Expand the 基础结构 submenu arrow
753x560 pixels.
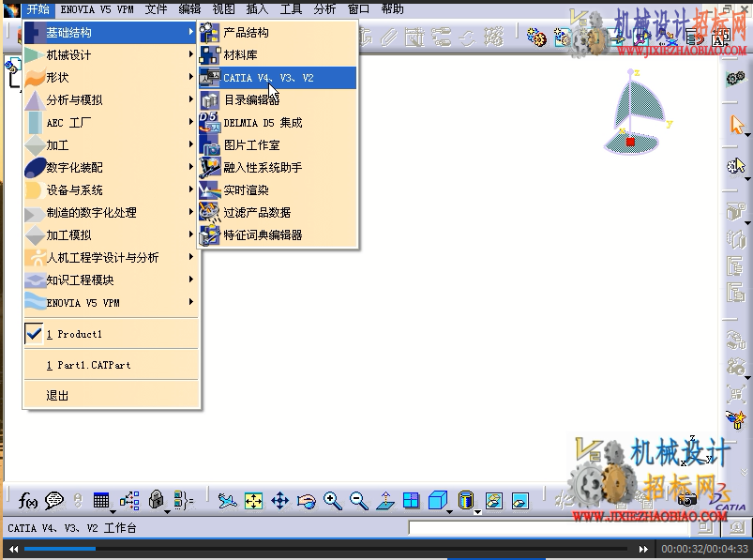pyautogui.click(x=190, y=32)
